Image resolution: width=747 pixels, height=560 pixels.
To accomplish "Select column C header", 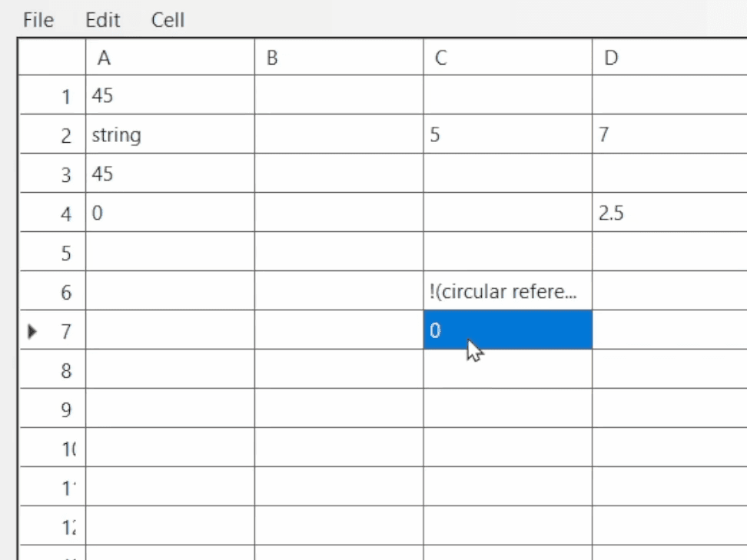I will [x=508, y=57].
